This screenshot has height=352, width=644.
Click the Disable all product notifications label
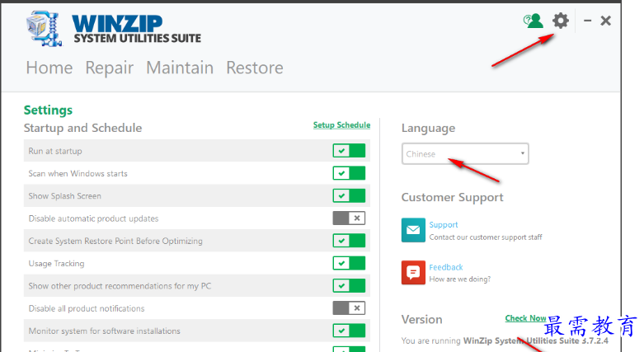coord(87,308)
